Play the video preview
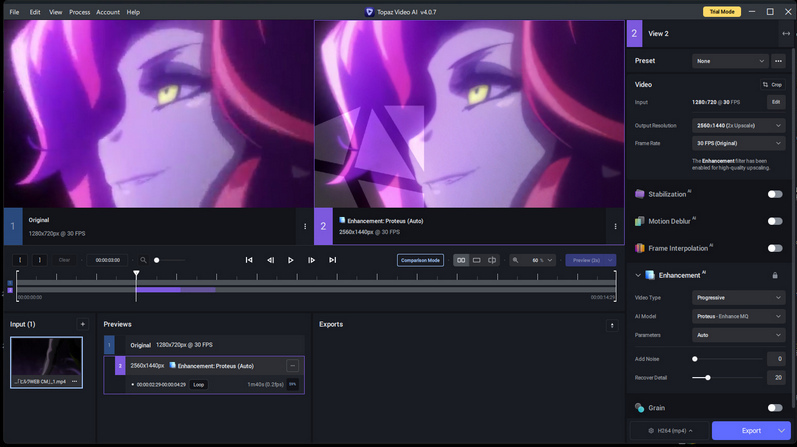Screen dimensions: 797x447 pos(290,260)
